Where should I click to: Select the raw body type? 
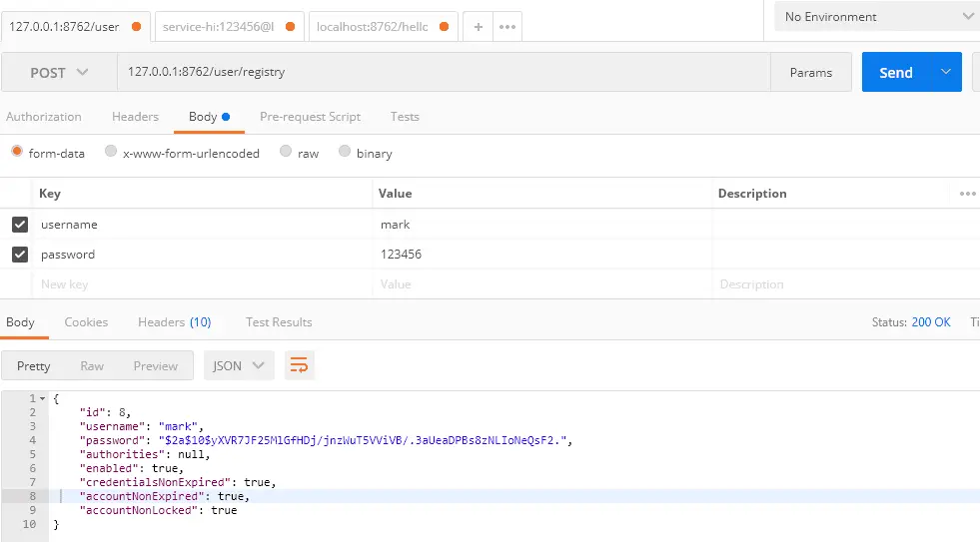(x=287, y=153)
